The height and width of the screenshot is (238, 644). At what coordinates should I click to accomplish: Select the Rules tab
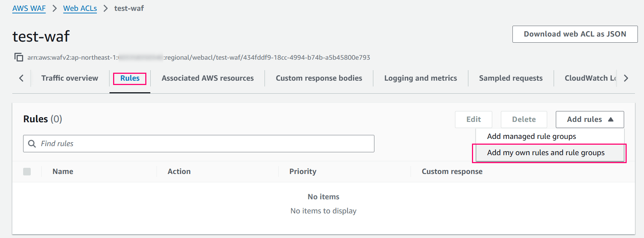pyautogui.click(x=130, y=78)
